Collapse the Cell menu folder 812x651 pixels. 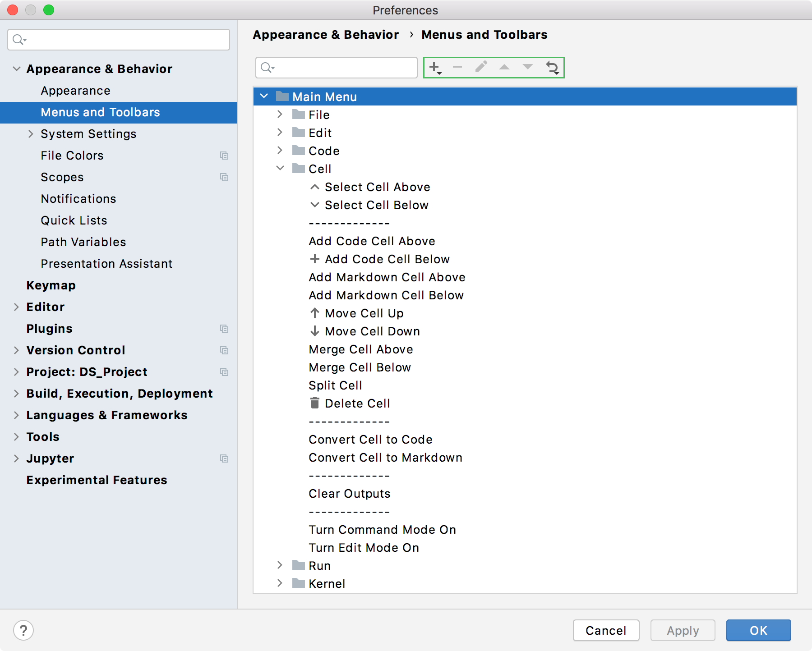pyautogui.click(x=280, y=169)
